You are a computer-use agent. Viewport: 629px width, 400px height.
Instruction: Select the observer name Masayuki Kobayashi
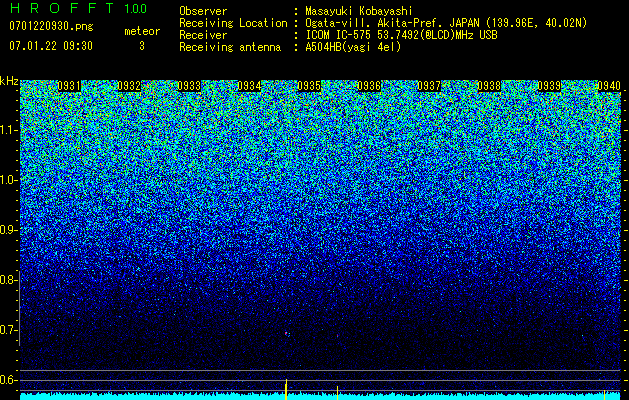359,11
